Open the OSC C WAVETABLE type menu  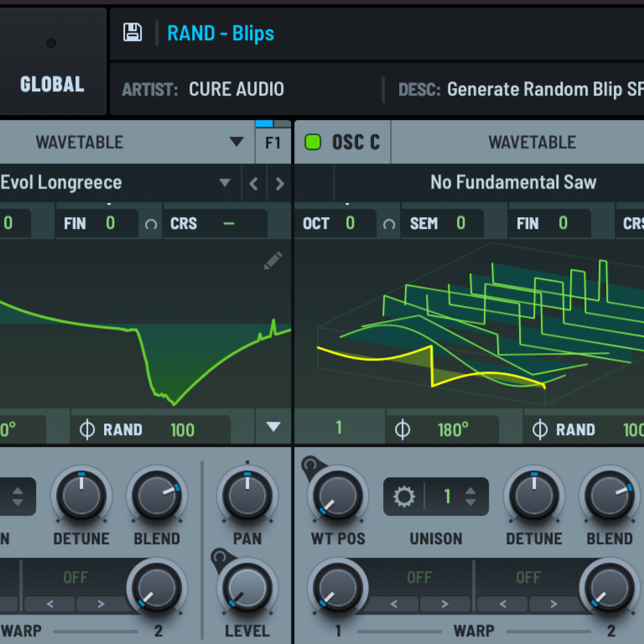(x=532, y=142)
